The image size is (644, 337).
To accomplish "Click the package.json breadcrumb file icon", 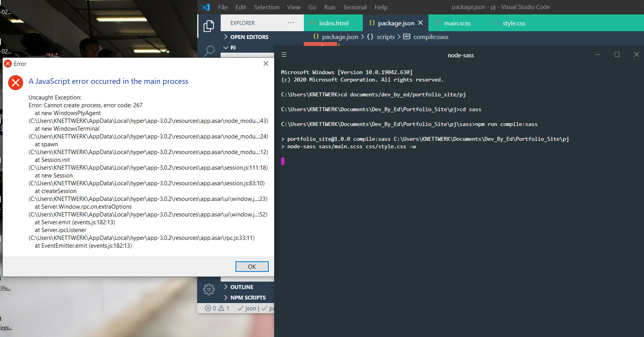I will pyautogui.click(x=316, y=36).
